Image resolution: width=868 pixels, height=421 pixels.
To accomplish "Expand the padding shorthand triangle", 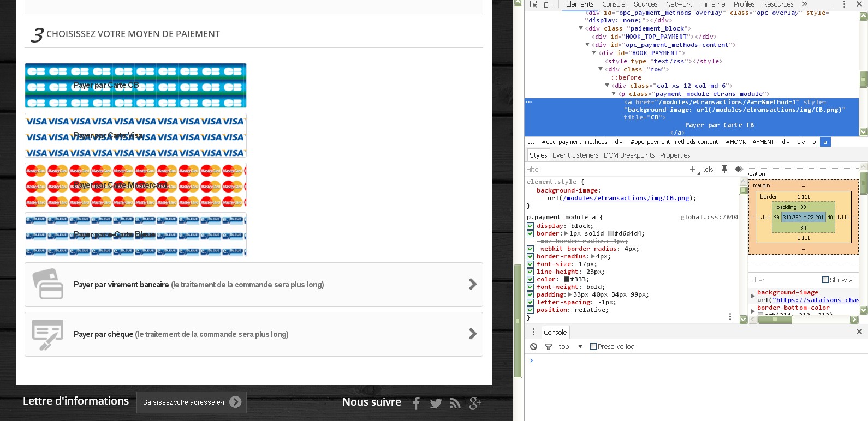I will pyautogui.click(x=570, y=294).
